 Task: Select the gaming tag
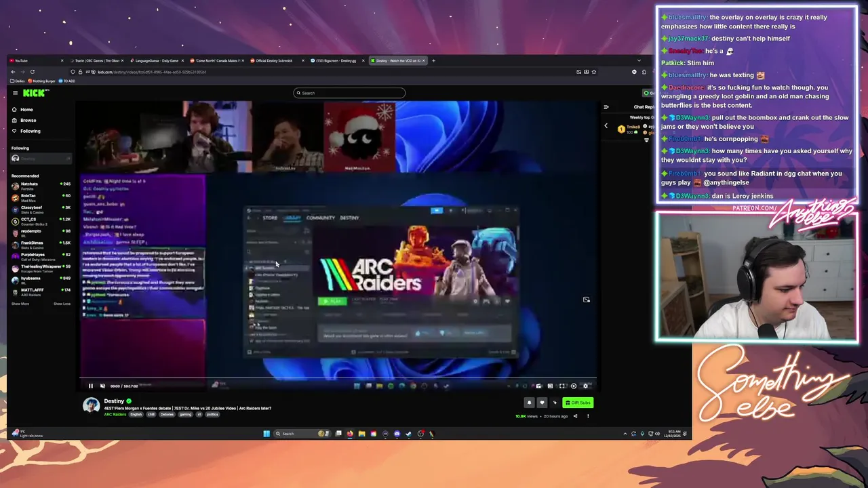click(x=185, y=414)
